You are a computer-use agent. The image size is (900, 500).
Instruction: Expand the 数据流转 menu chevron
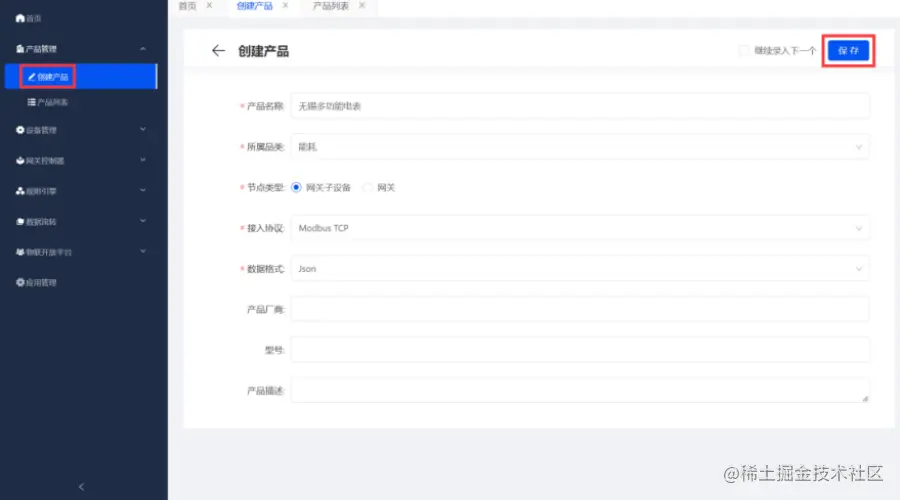tap(143, 221)
